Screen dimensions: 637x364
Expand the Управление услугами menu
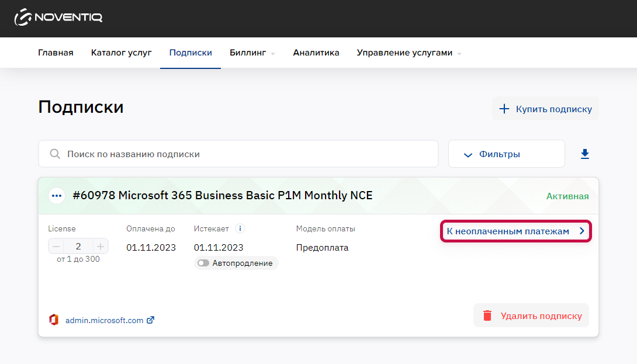(x=409, y=53)
